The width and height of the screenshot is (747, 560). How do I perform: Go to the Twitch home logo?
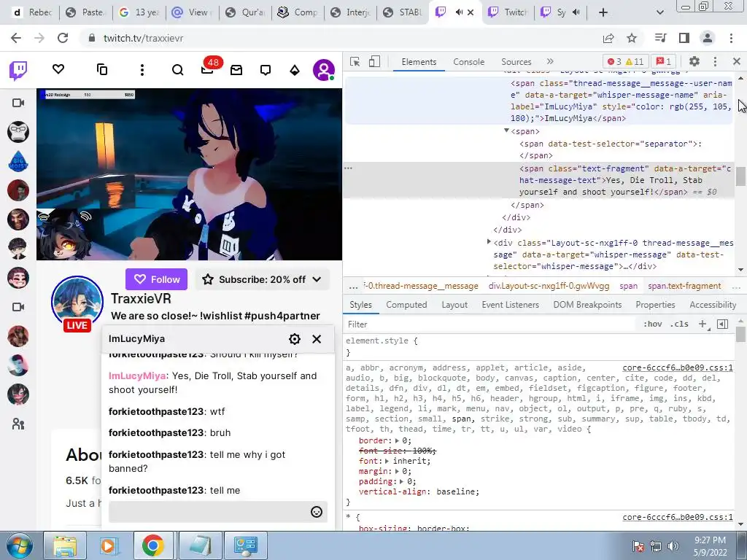pyautogui.click(x=18, y=70)
